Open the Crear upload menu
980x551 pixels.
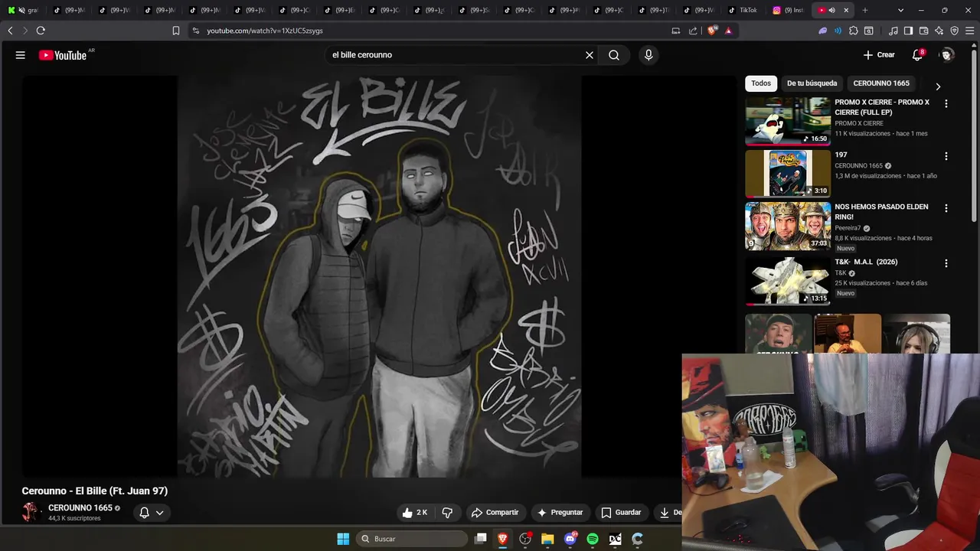pyautogui.click(x=879, y=55)
